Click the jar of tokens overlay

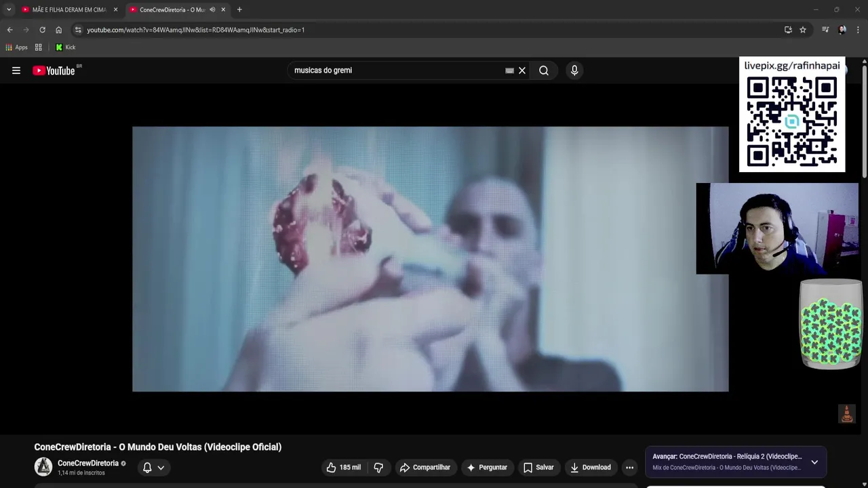click(x=831, y=324)
